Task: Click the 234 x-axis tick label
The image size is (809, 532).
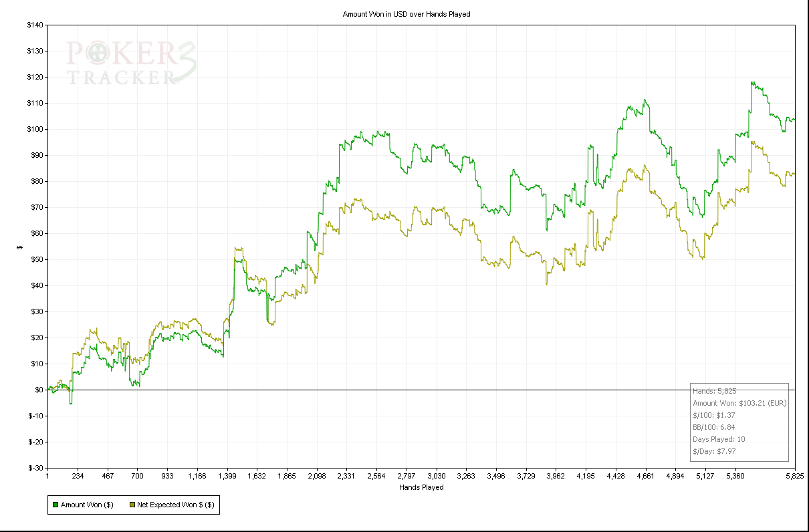Action: point(78,477)
